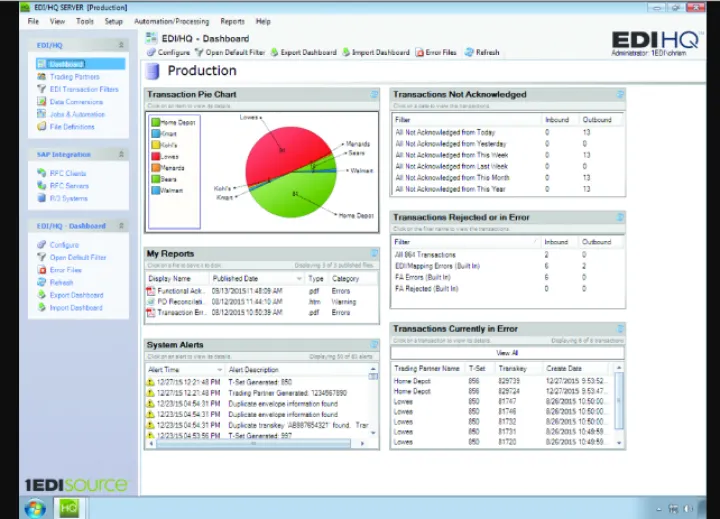The height and width of the screenshot is (519, 720).
Task: Click the refresh icon on Transaction Pie Chart panel
Action: (375, 95)
